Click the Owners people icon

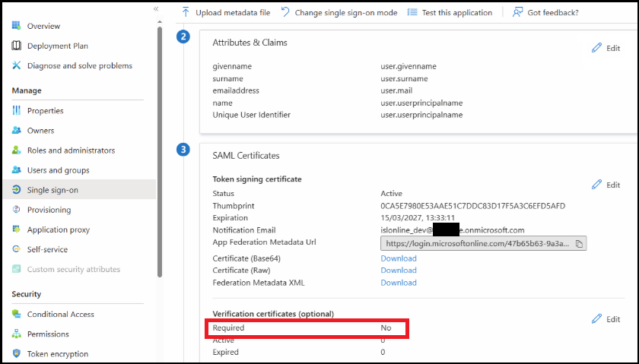point(16,130)
